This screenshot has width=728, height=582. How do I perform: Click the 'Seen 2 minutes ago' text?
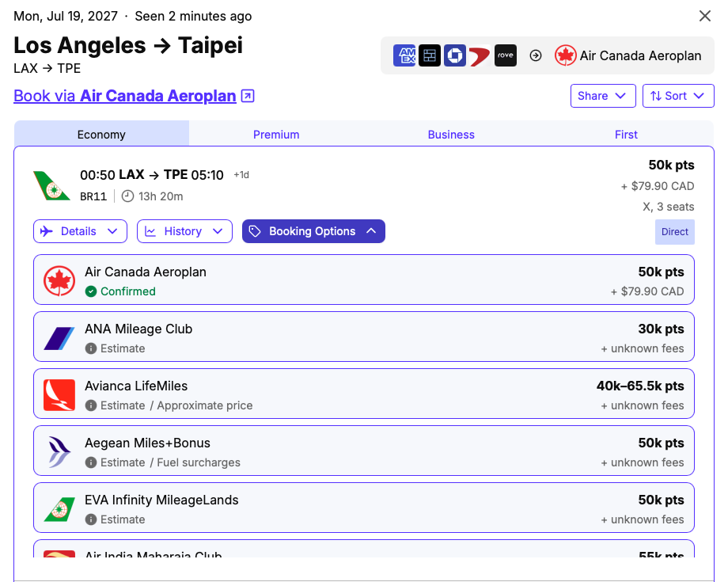click(x=193, y=17)
